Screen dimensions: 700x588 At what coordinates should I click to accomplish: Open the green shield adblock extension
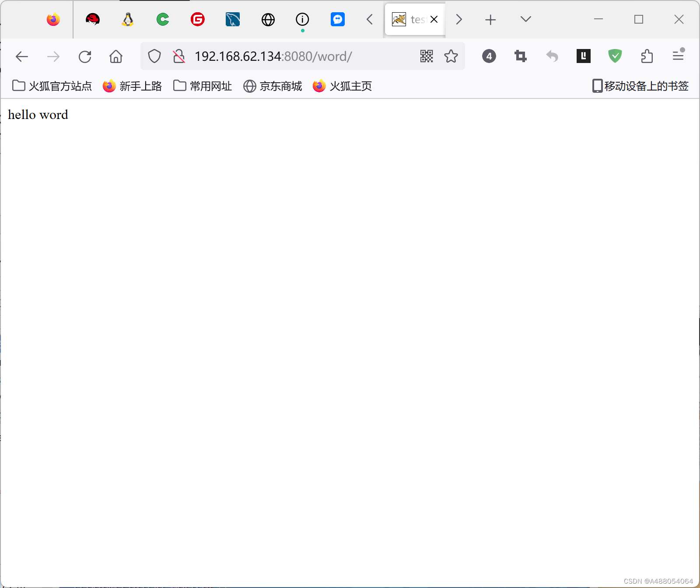coord(615,56)
